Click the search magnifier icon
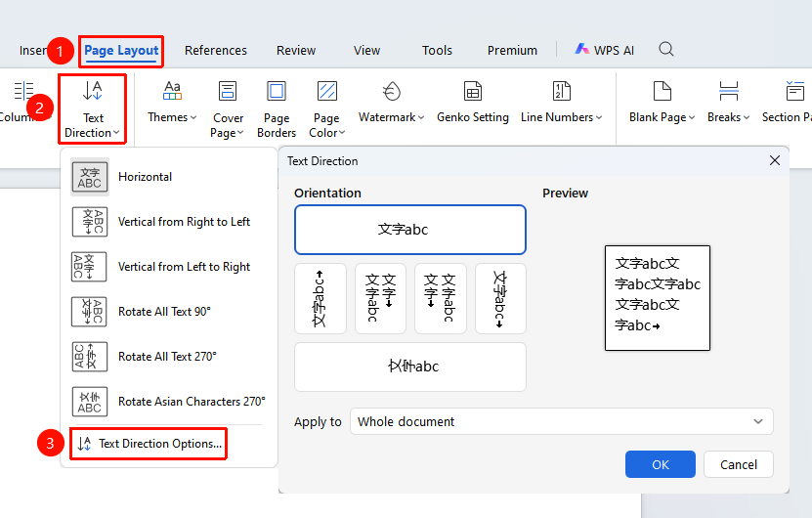 pos(666,49)
